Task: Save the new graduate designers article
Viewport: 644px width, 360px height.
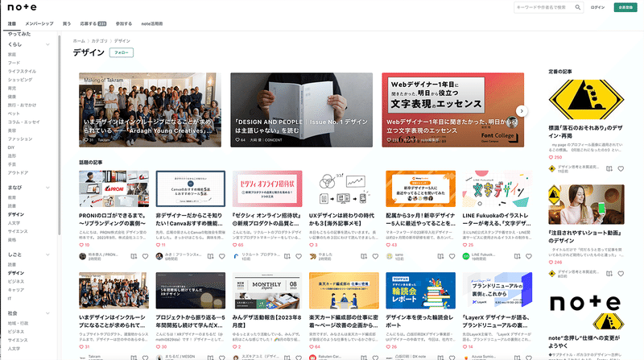Action: point(440,256)
